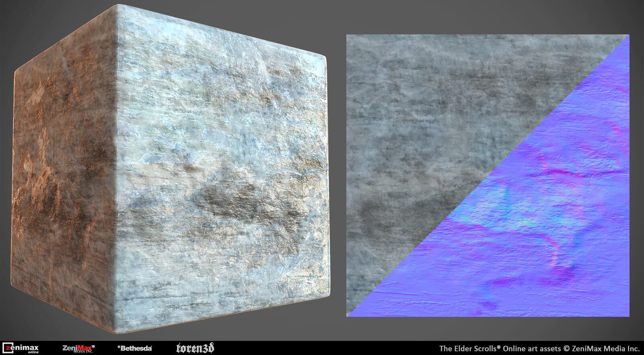Click the toren3d logo

click(x=195, y=348)
